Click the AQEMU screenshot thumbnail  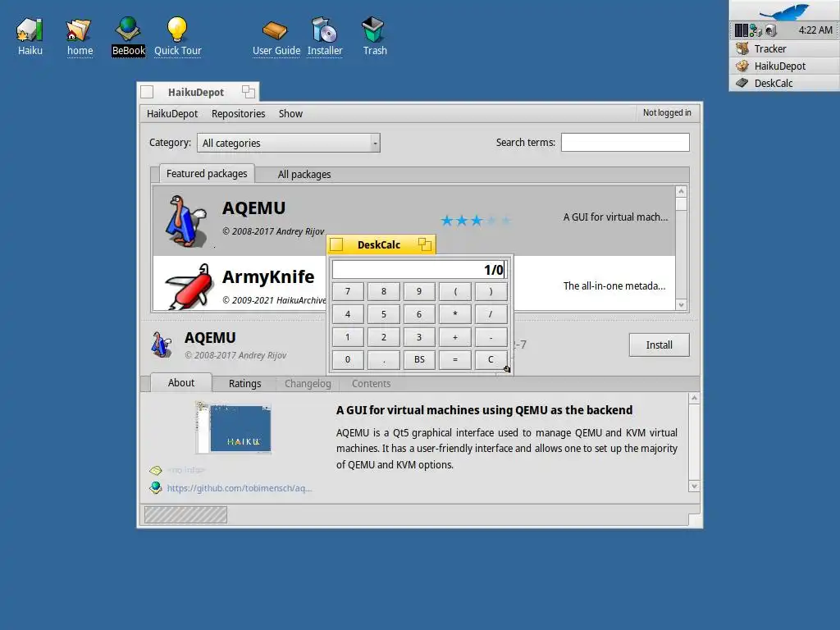click(234, 428)
